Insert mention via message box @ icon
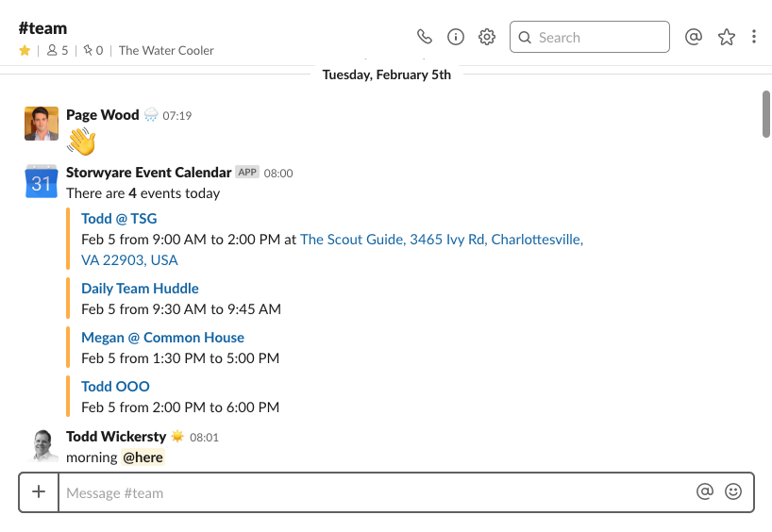Viewport: 772px width, 532px height. (x=705, y=491)
